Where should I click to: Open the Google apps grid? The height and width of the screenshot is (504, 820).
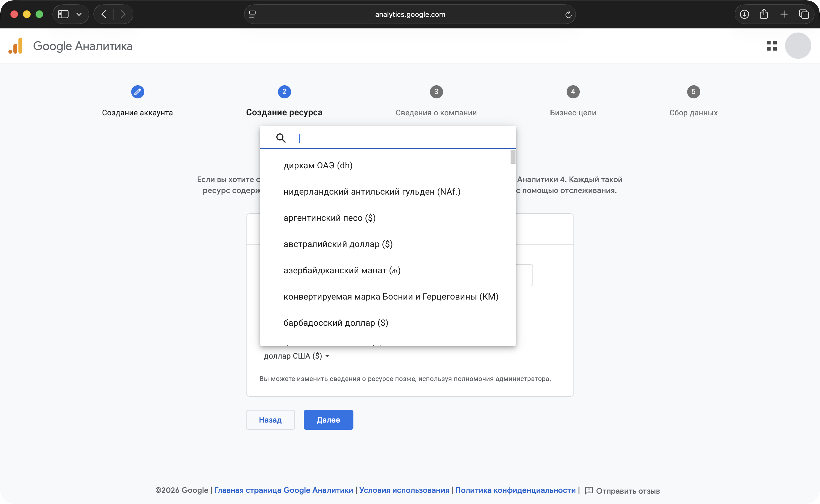pyautogui.click(x=772, y=46)
